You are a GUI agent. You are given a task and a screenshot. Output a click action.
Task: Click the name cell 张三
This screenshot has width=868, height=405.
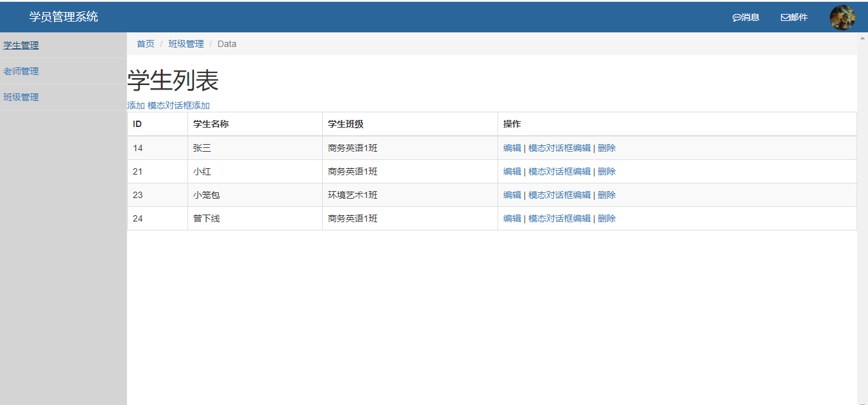[255, 148]
